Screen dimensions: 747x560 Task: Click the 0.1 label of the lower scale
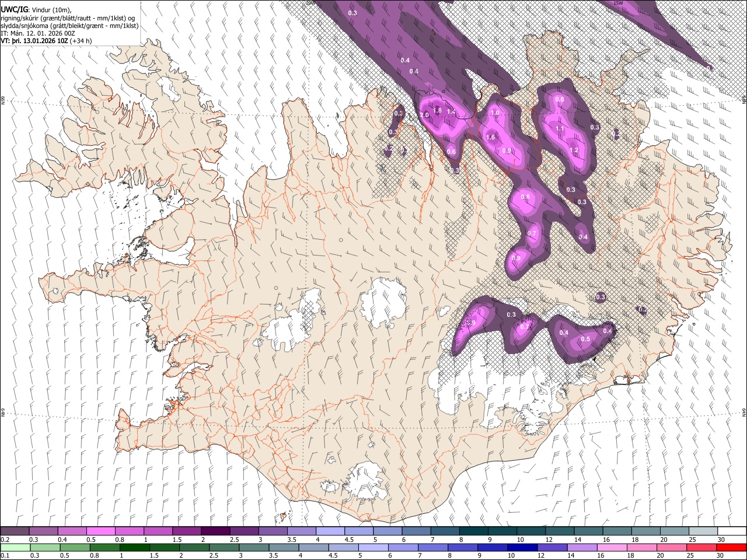5,555
